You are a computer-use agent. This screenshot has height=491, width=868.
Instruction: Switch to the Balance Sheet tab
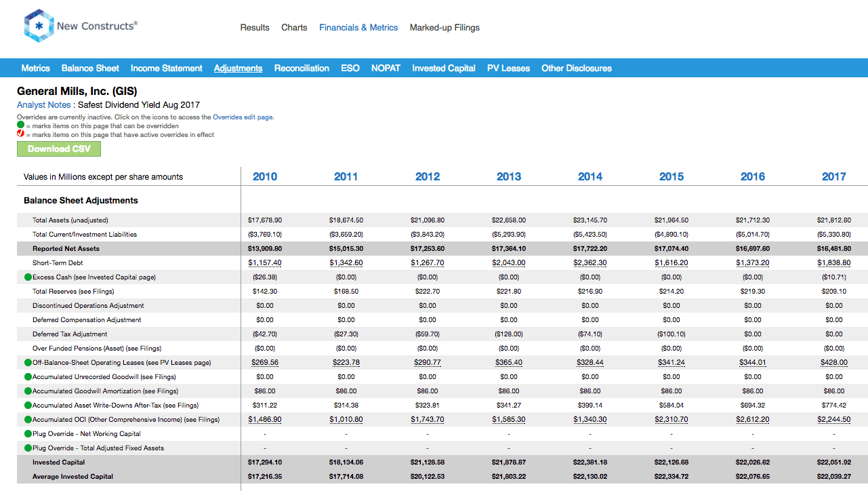point(90,68)
